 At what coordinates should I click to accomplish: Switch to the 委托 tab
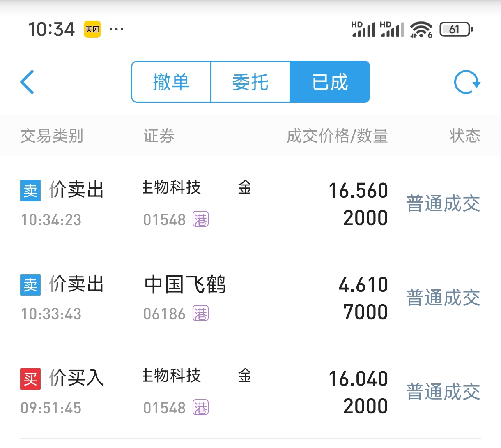[x=250, y=82]
